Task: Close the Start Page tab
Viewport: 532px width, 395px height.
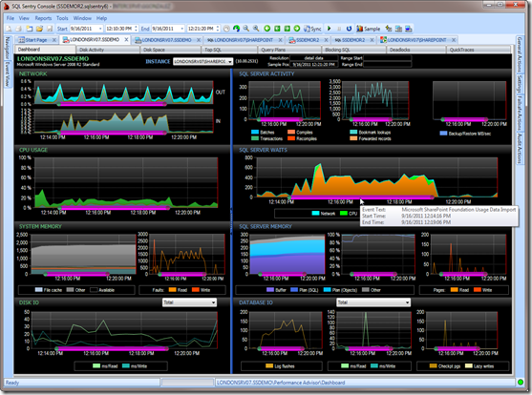Action: (x=53, y=40)
